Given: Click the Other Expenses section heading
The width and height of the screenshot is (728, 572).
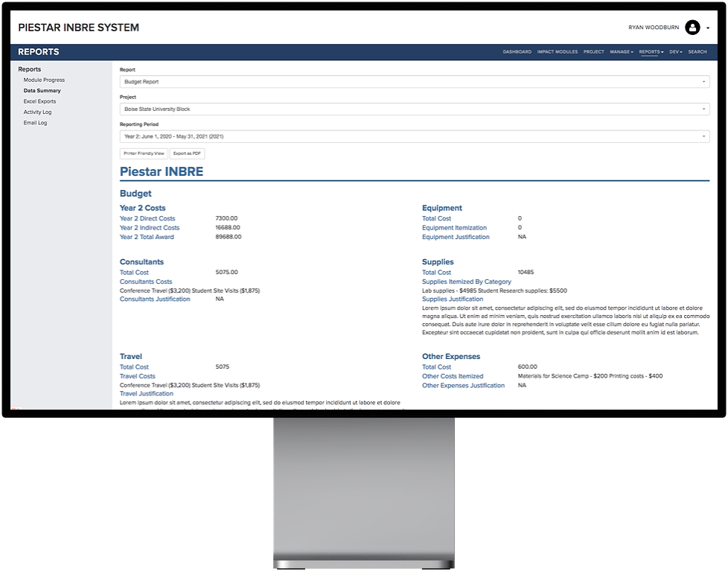Looking at the screenshot, I should 451,357.
